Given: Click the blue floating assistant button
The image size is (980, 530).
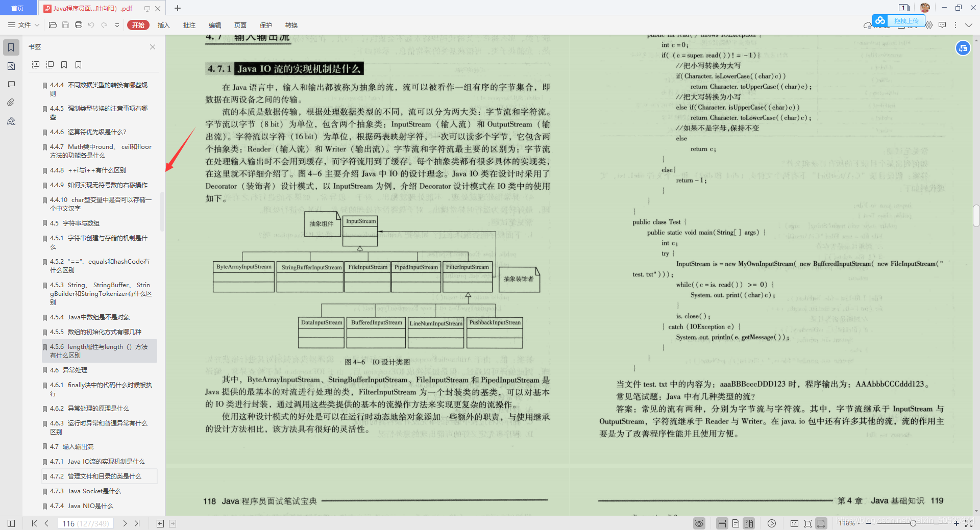Looking at the screenshot, I should [963, 48].
